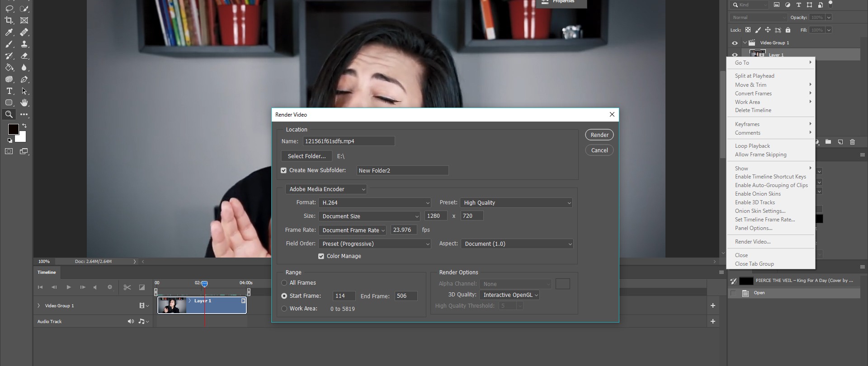Select the Hand tool

[24, 103]
